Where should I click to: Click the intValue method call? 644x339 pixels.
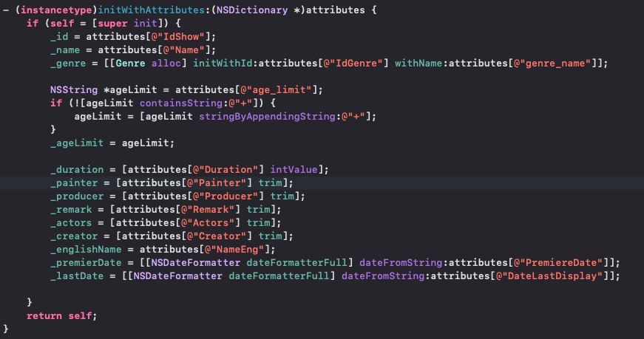[294, 170]
